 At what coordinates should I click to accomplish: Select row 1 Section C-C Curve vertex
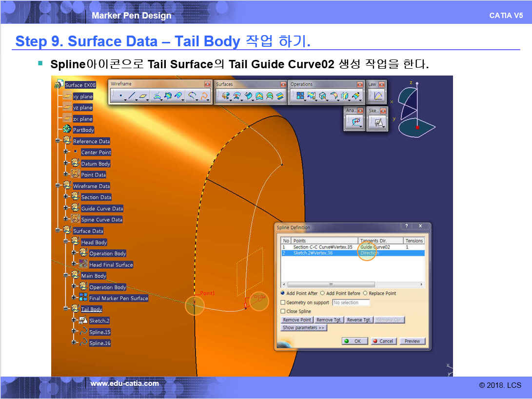click(322, 247)
